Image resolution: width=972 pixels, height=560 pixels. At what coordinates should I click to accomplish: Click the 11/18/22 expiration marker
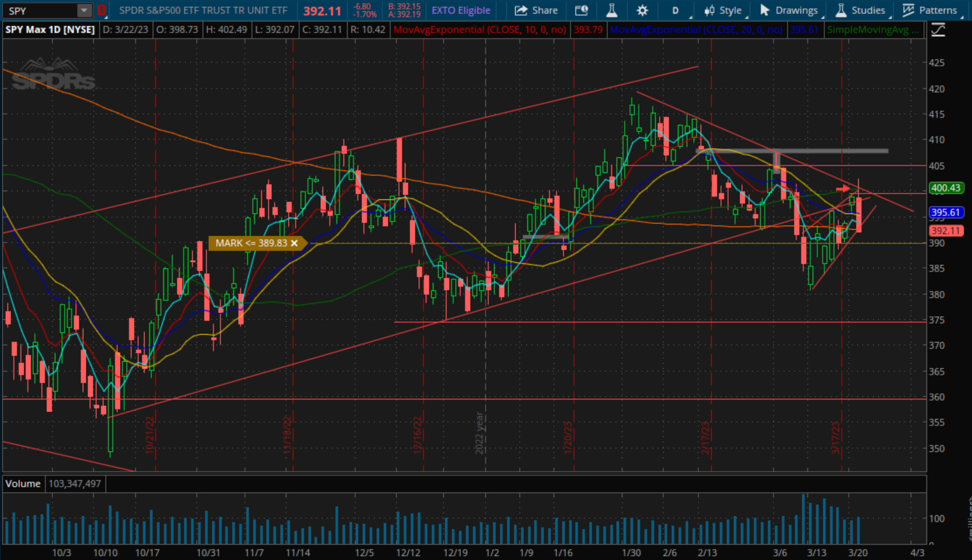click(287, 435)
